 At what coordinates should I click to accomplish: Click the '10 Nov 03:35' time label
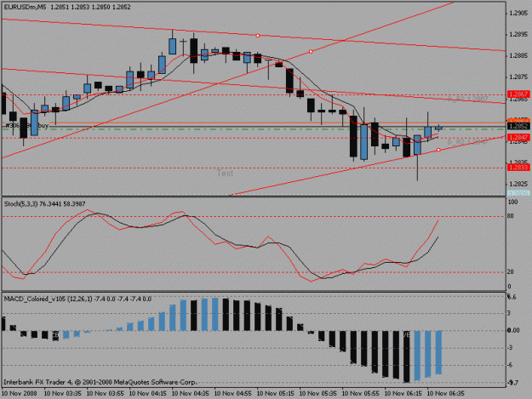click(x=63, y=394)
